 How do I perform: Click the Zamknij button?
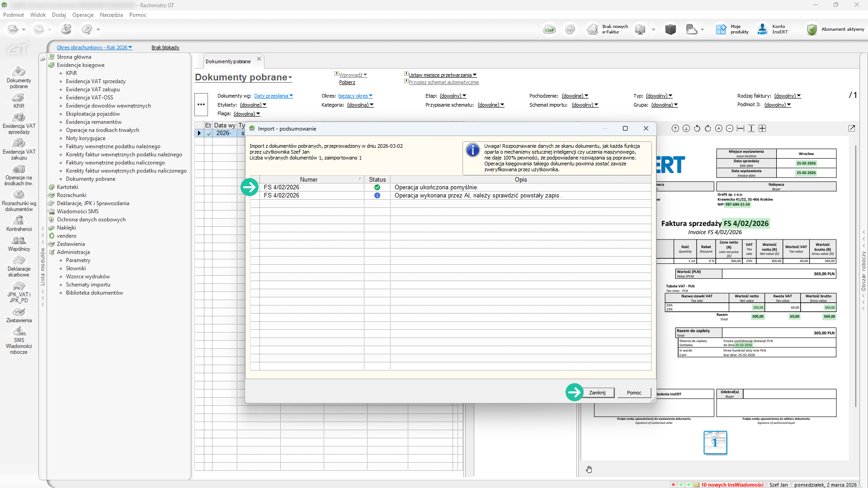click(597, 393)
